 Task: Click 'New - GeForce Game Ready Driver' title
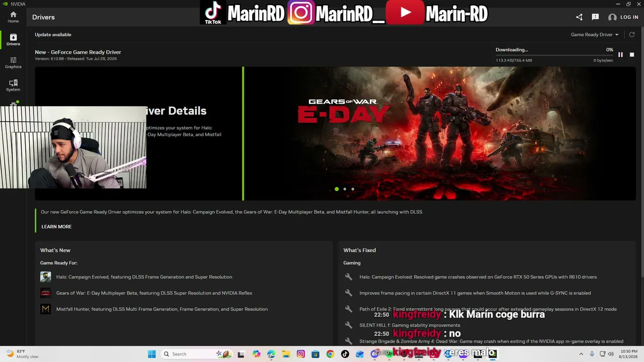[x=78, y=52]
